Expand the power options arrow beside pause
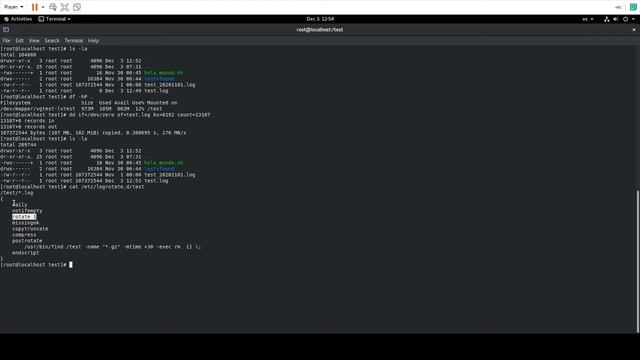 pyautogui.click(x=43, y=7)
